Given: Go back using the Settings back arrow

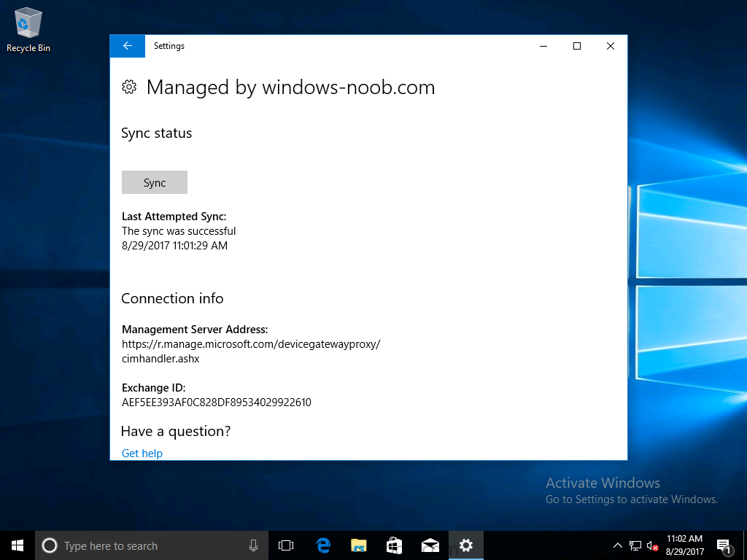Looking at the screenshot, I should pos(127,46).
